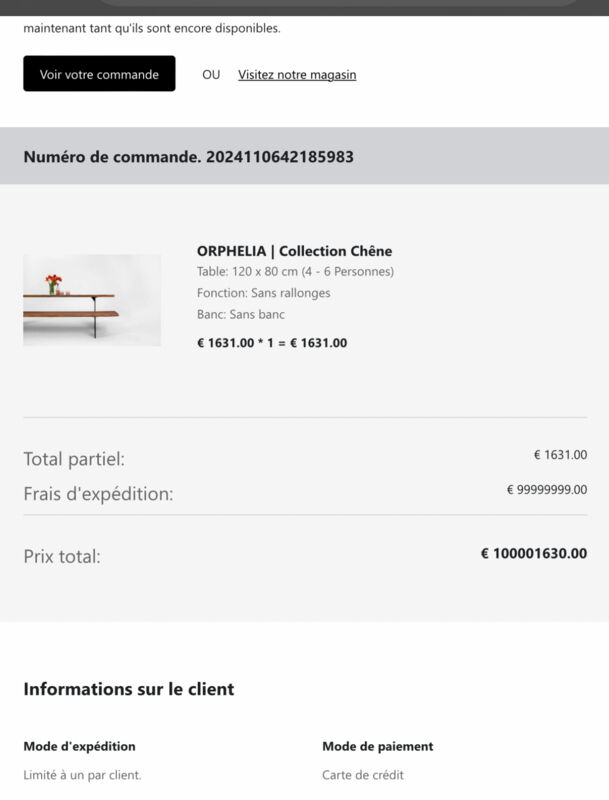This screenshot has height=800, width=609.
Task: Click the Frais d'expédition label
Action: (98, 494)
